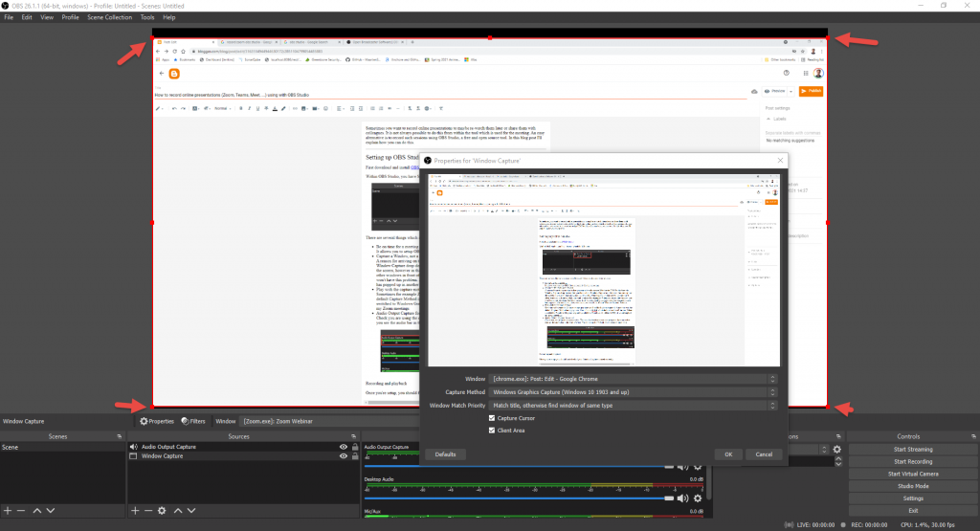Open transition properties gear icon

836,449
